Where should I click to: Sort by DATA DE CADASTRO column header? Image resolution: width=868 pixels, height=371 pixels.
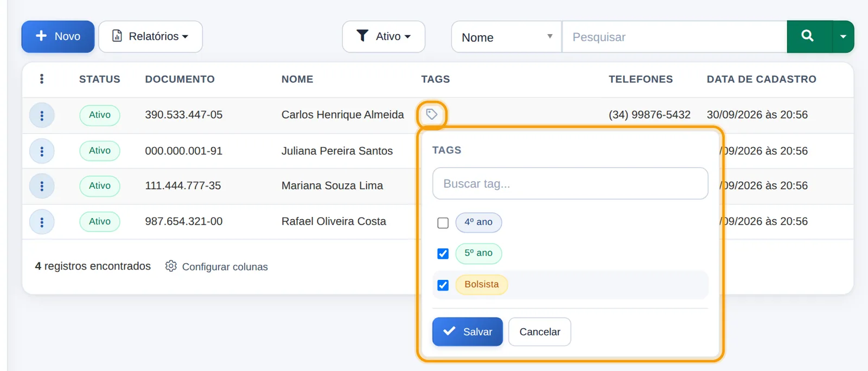point(762,79)
